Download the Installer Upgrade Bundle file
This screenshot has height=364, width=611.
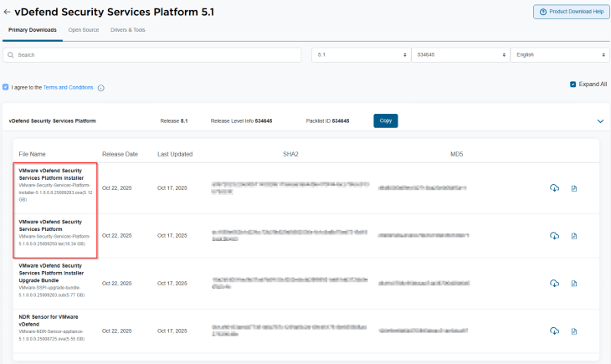[554, 284]
